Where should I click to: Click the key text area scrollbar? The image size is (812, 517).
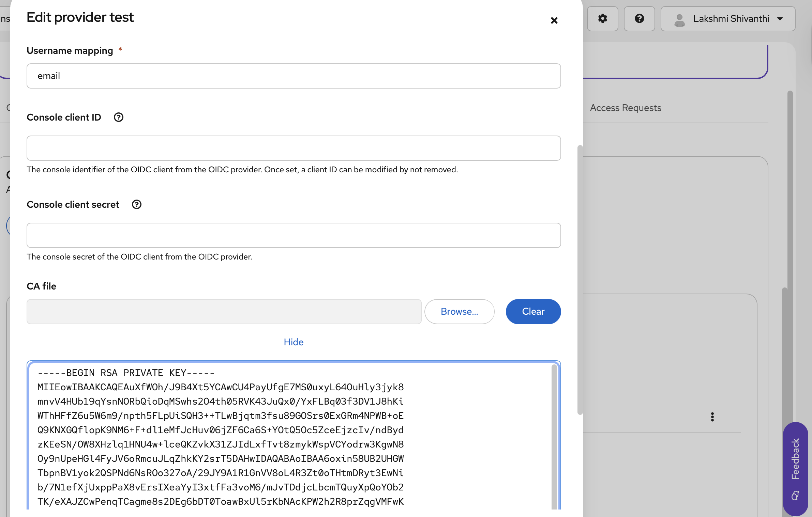point(554,436)
